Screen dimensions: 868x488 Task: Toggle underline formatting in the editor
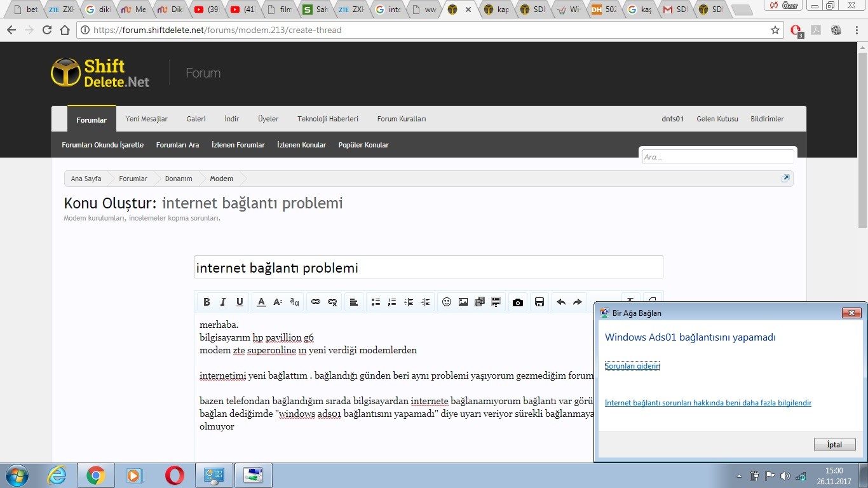coord(240,302)
